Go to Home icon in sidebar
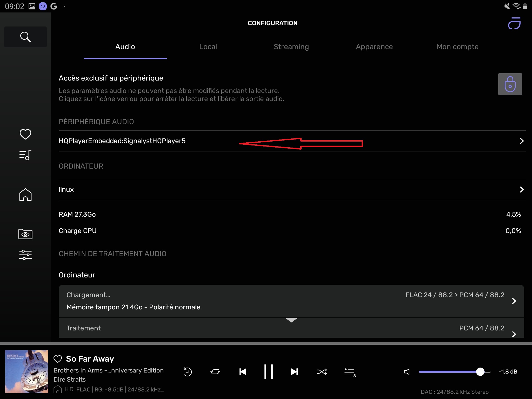 pyautogui.click(x=25, y=195)
